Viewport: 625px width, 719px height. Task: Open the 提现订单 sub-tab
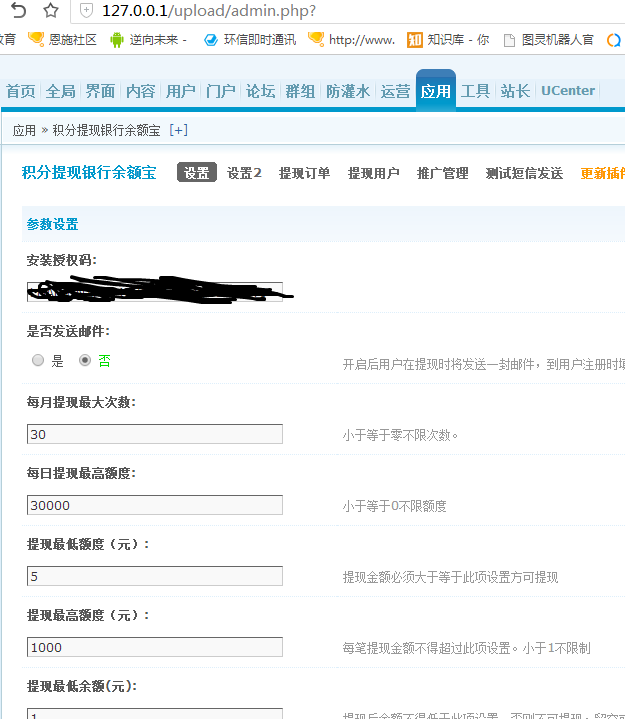click(x=304, y=173)
